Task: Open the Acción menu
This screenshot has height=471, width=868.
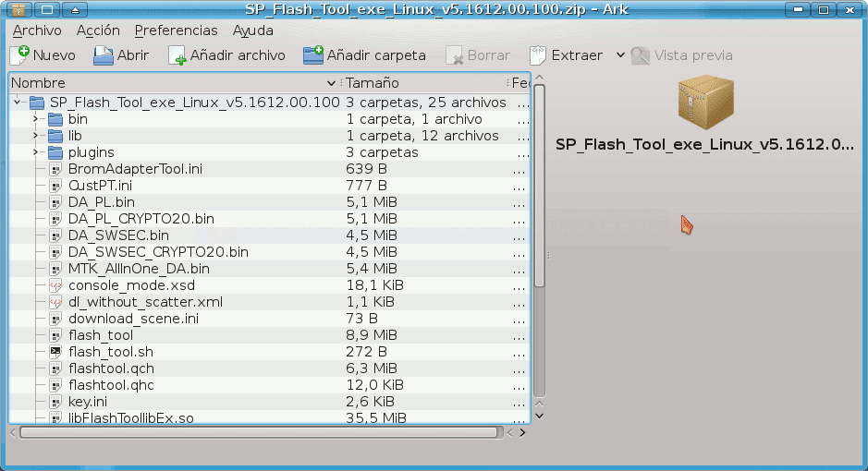Action: [x=98, y=30]
